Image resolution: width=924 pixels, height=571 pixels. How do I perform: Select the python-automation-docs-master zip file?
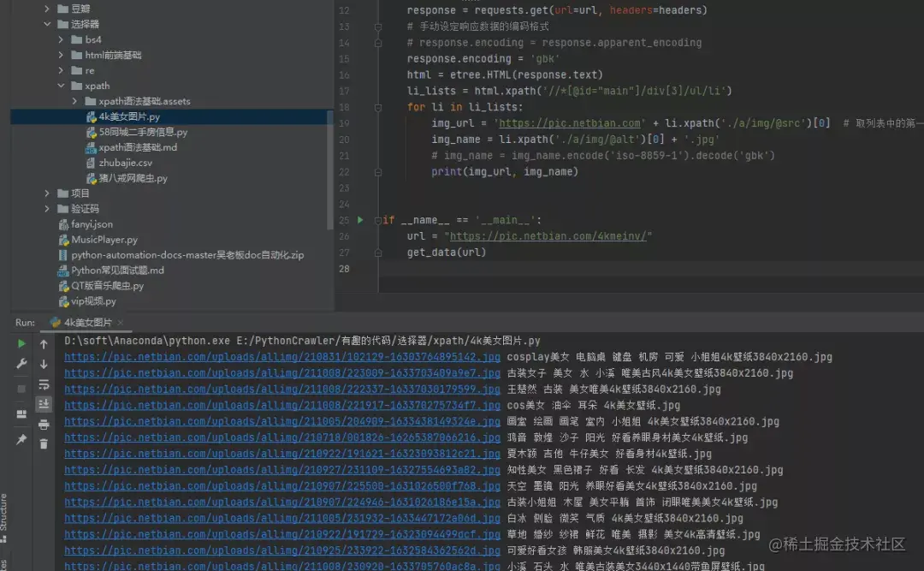(x=187, y=255)
